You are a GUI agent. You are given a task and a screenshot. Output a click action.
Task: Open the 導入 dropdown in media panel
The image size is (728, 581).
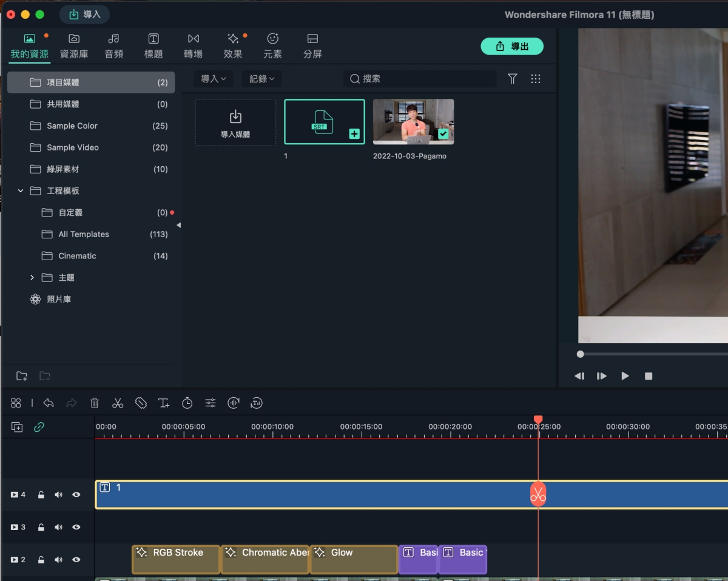[214, 79]
